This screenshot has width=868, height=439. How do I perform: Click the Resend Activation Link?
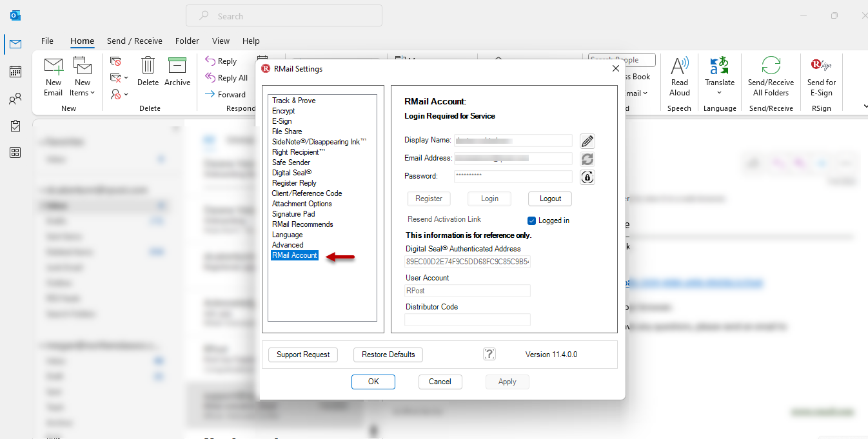tap(444, 219)
